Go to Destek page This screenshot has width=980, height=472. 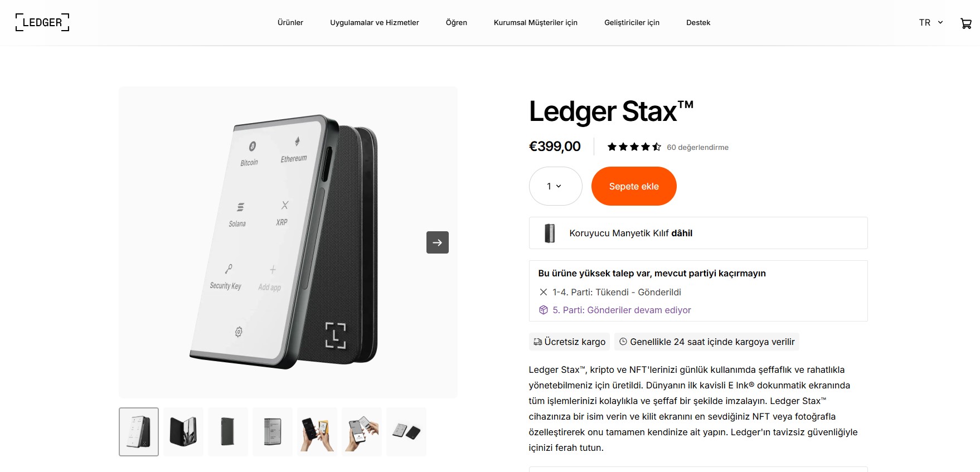698,23
